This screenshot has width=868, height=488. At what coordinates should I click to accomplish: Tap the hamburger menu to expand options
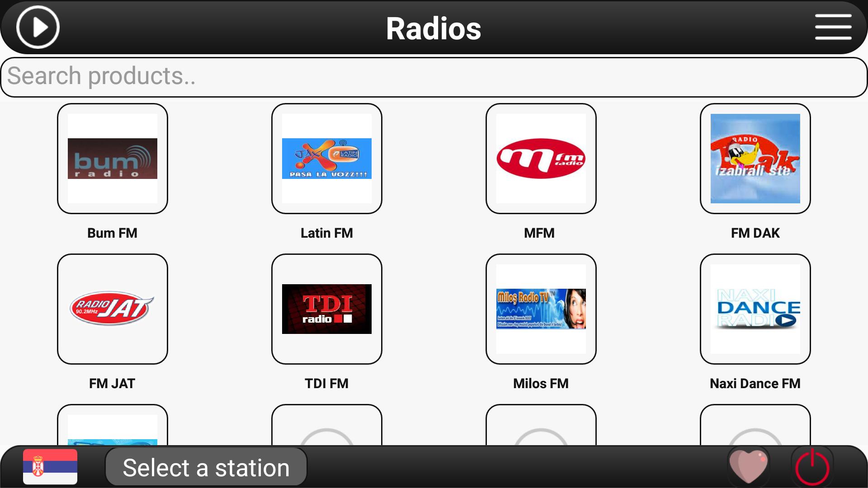click(x=834, y=28)
